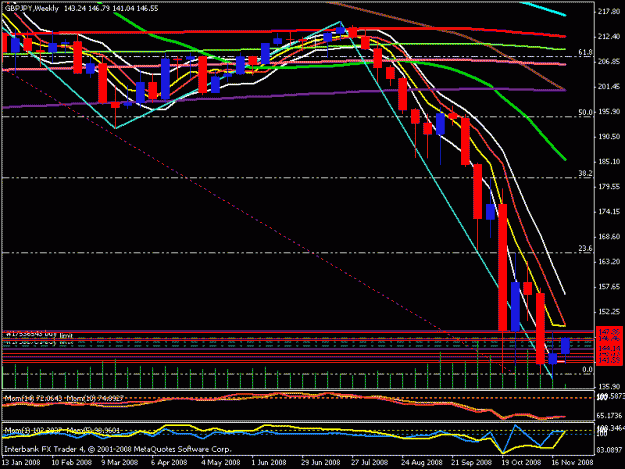625x469 pixels.
Task: Click the 19 Oct 2008 date label
Action: [521, 462]
